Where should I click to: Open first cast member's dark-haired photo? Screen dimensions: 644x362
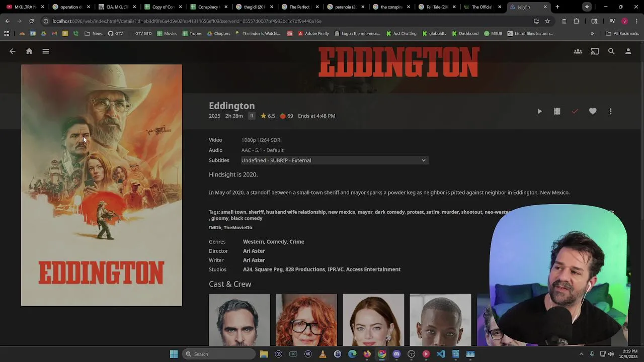239,320
